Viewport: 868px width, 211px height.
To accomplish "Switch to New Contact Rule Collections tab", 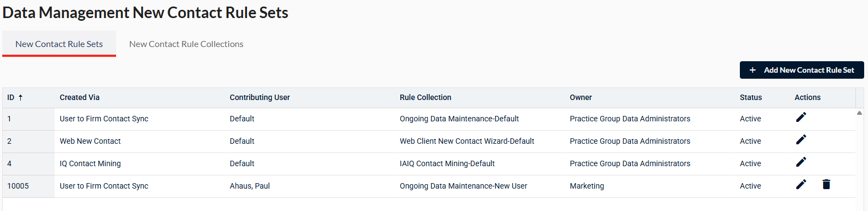I will [x=186, y=44].
